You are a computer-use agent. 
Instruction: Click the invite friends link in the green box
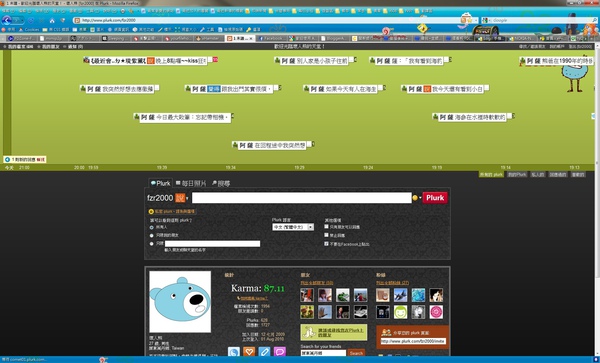click(x=340, y=332)
